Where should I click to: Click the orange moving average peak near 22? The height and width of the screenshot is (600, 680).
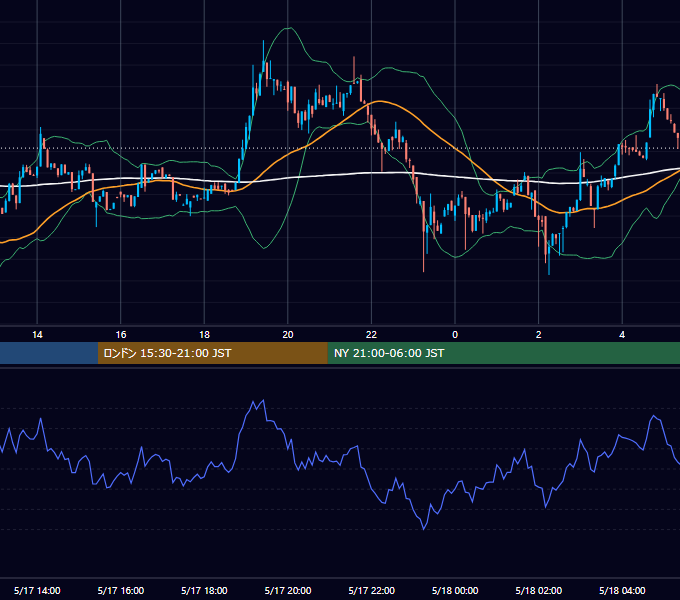[379, 101]
